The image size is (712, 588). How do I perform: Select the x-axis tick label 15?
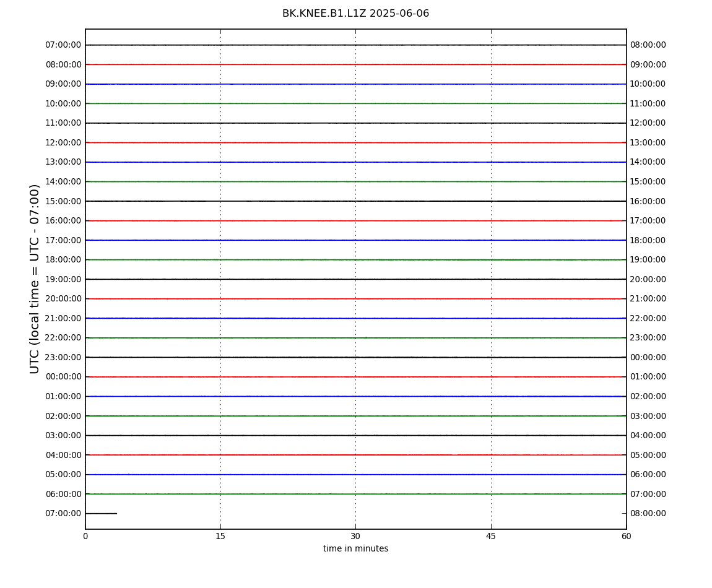pyautogui.click(x=220, y=536)
